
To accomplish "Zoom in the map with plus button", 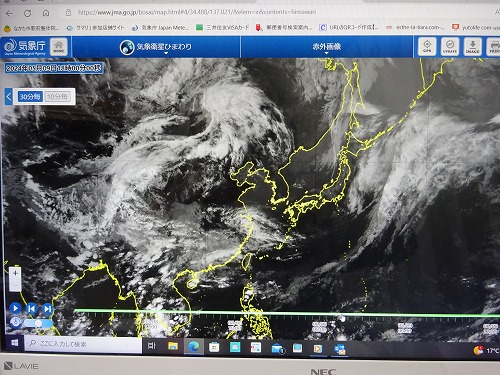I will tap(15, 273).
